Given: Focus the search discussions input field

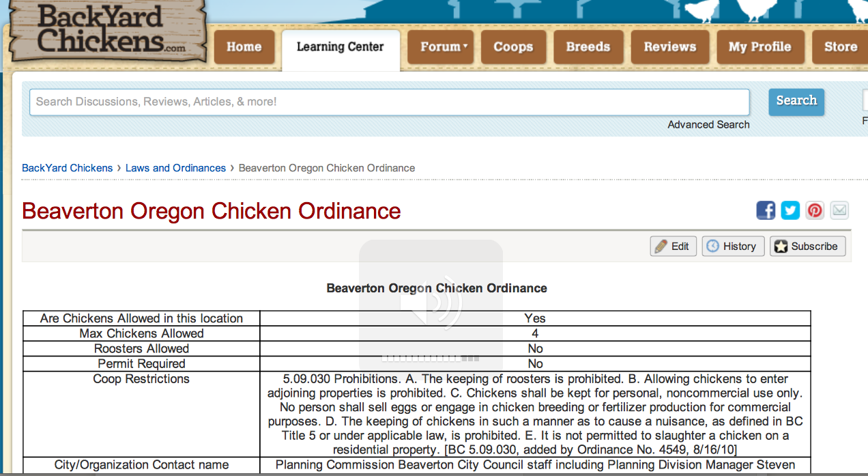Looking at the screenshot, I should coord(389,102).
